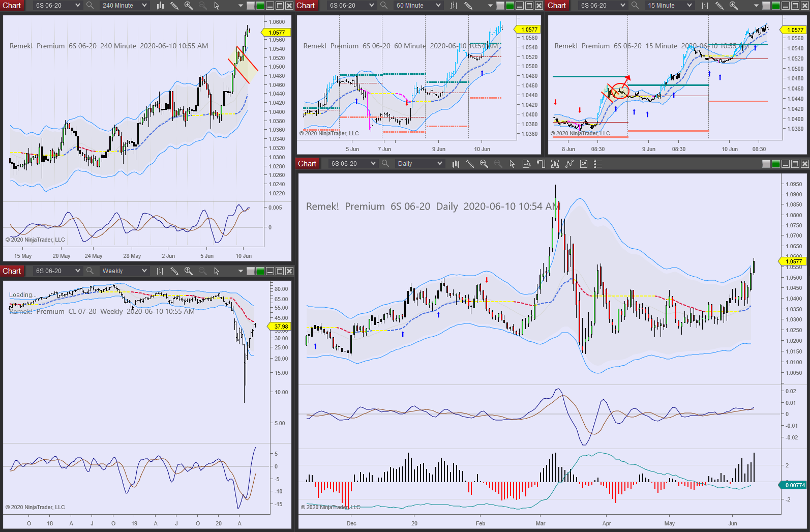Open 6S 06-20 instrument dropdown, Daily chart
The image size is (810, 532).
tap(353, 164)
